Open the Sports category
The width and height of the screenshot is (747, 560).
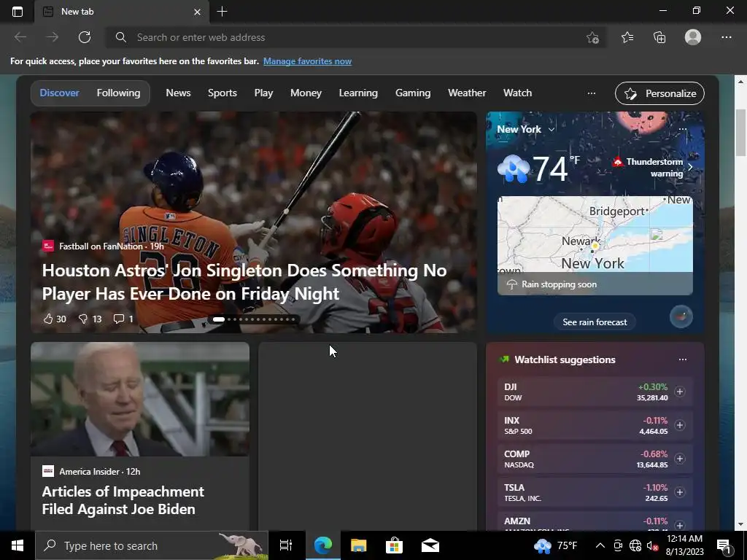[x=222, y=93]
